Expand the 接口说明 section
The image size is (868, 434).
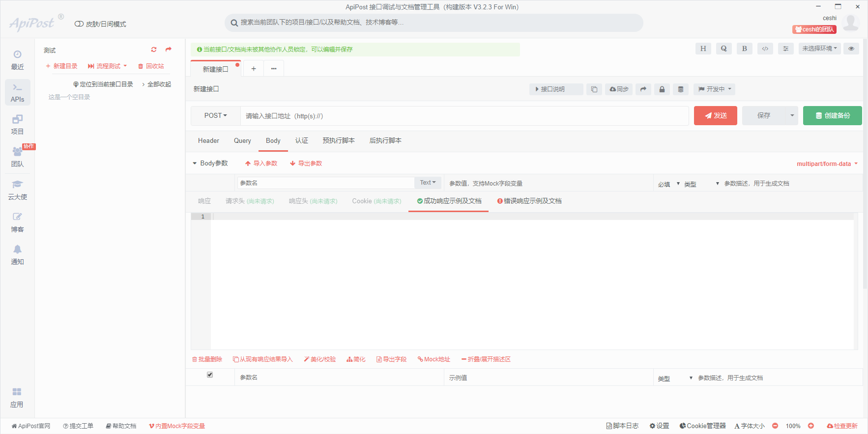point(556,89)
